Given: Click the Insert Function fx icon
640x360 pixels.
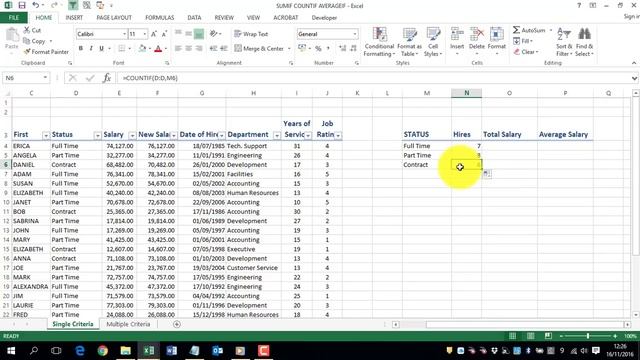Looking at the screenshot, I should tap(107, 78).
